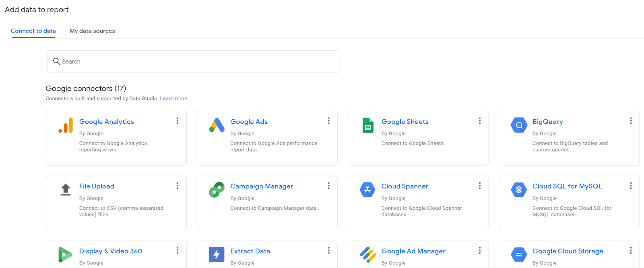Click the Display & Video 360 play icon
Image resolution: width=644 pixels, height=268 pixels.
click(x=65, y=255)
